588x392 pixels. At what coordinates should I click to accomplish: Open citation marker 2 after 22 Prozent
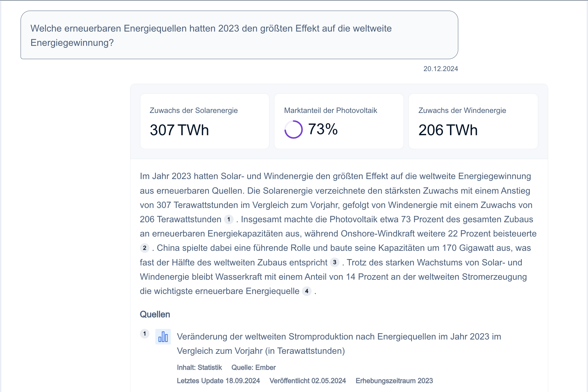click(144, 247)
